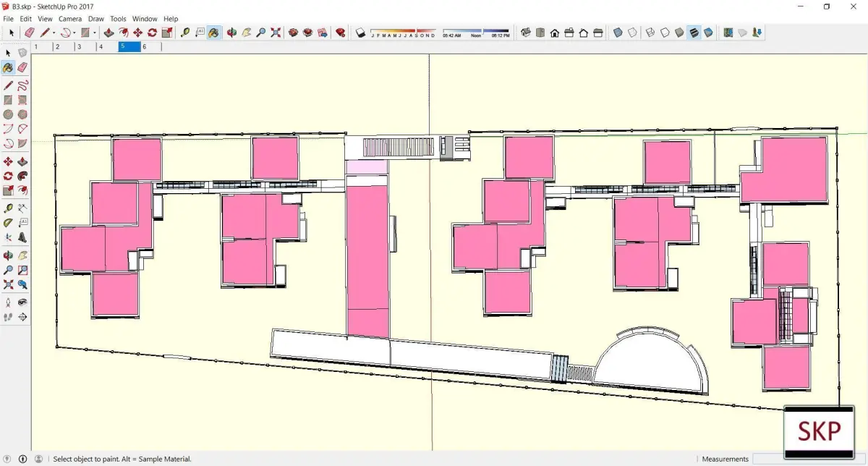Expand the Arc tool dropdown arrow

(x=75, y=33)
